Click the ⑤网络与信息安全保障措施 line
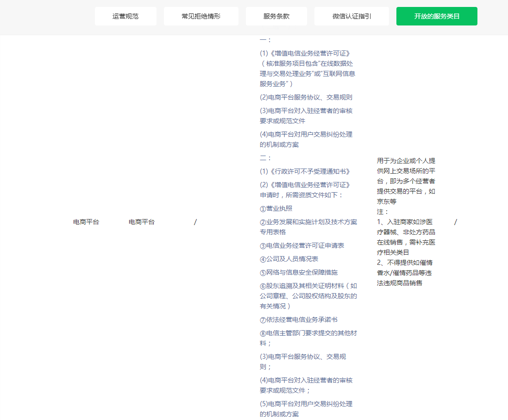The image size is (508, 420). click(299, 273)
